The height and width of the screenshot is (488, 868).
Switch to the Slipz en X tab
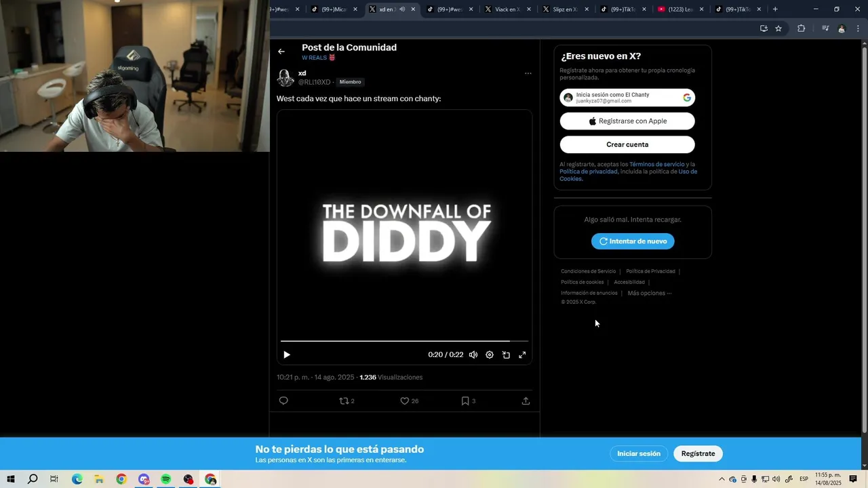click(x=566, y=9)
